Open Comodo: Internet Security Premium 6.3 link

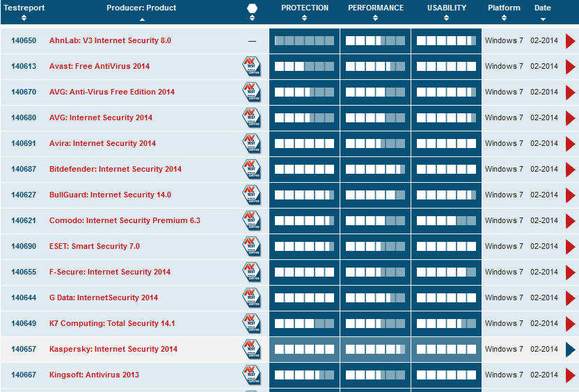click(125, 220)
